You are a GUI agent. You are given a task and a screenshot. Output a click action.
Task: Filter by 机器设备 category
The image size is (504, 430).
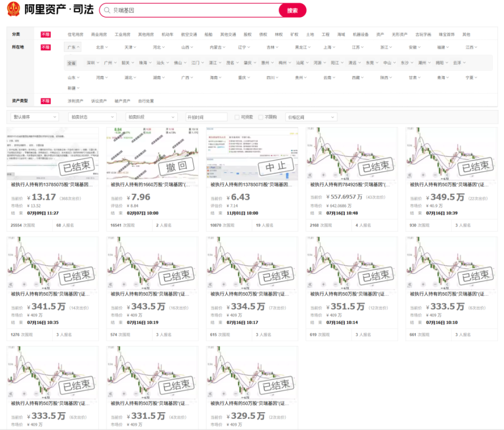[x=361, y=34]
